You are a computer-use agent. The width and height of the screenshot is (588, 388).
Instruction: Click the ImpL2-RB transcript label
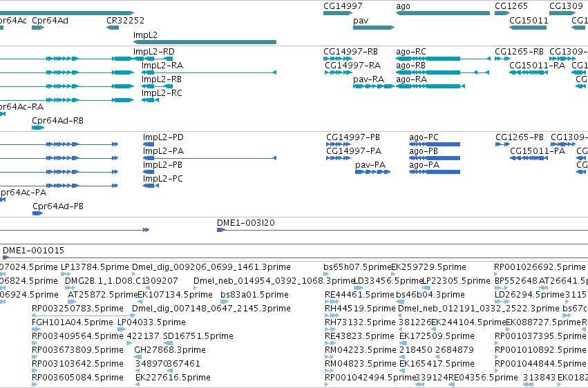[x=162, y=79]
